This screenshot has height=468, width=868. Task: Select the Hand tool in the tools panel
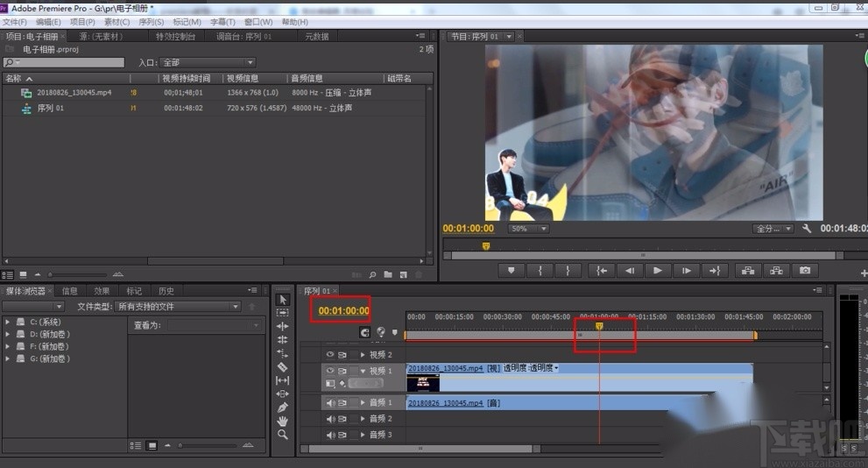tap(282, 422)
